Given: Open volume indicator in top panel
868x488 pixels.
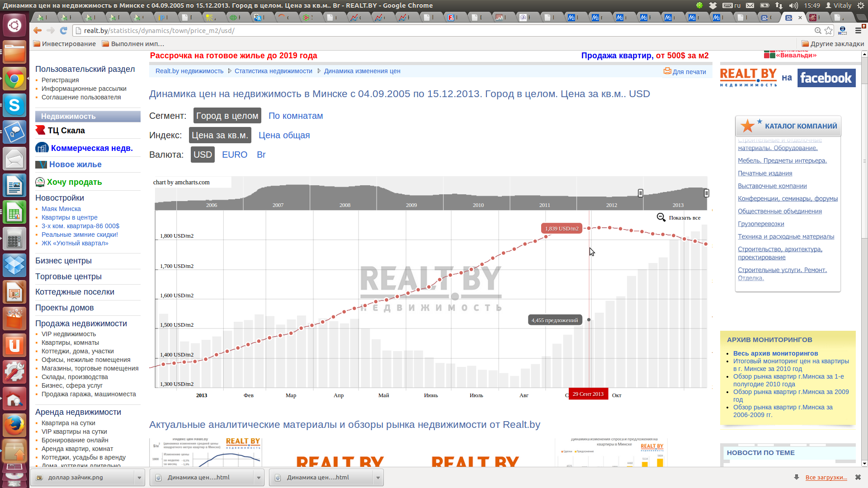Looking at the screenshot, I should pyautogui.click(x=793, y=5).
